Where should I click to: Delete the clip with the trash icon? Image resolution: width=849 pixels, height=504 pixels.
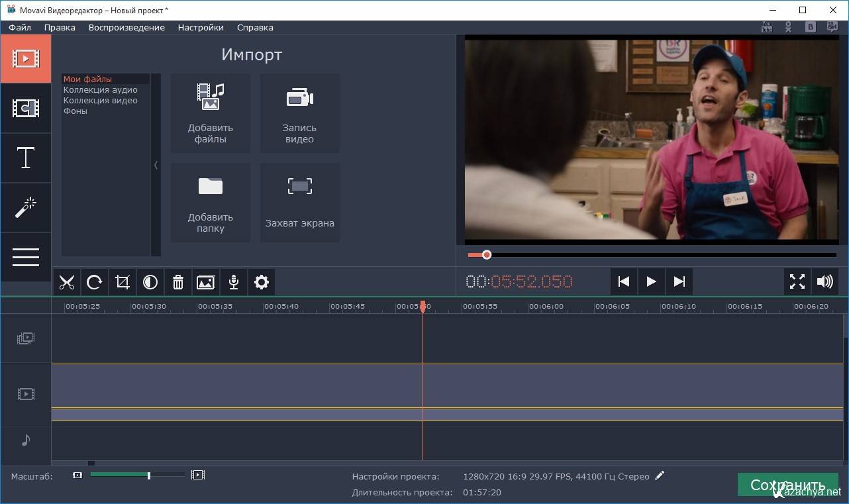178,282
